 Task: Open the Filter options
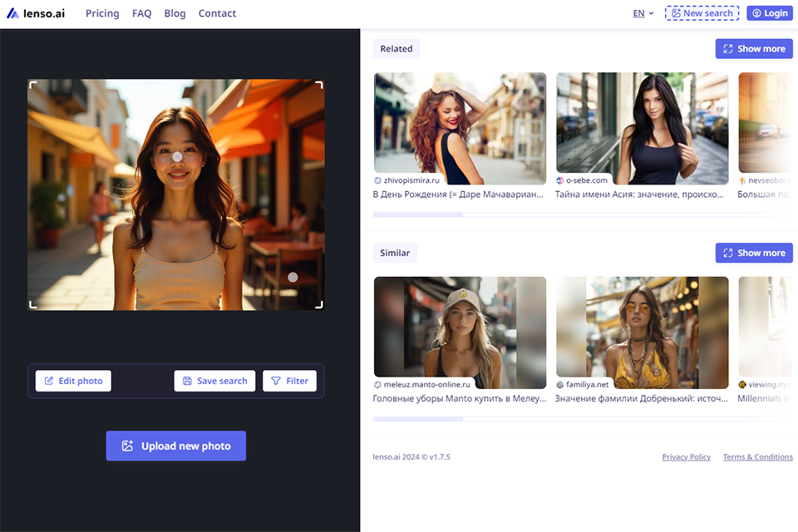[289, 381]
